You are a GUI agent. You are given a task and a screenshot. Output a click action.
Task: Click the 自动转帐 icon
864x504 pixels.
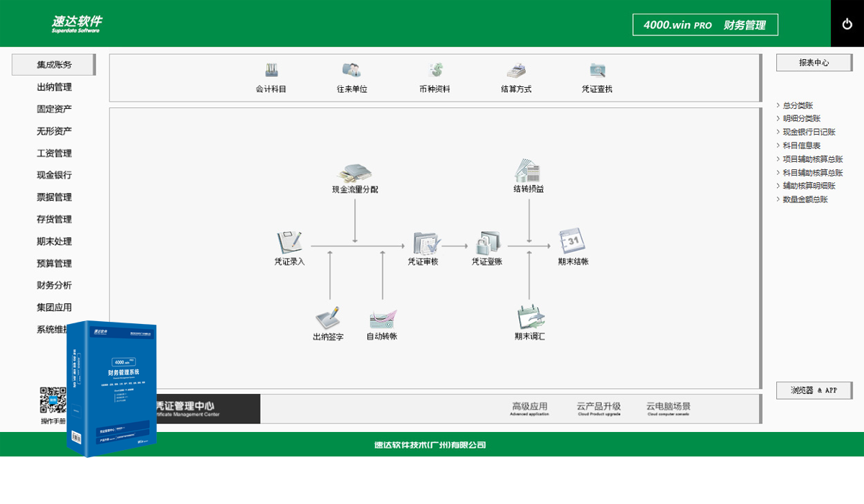[382, 320]
